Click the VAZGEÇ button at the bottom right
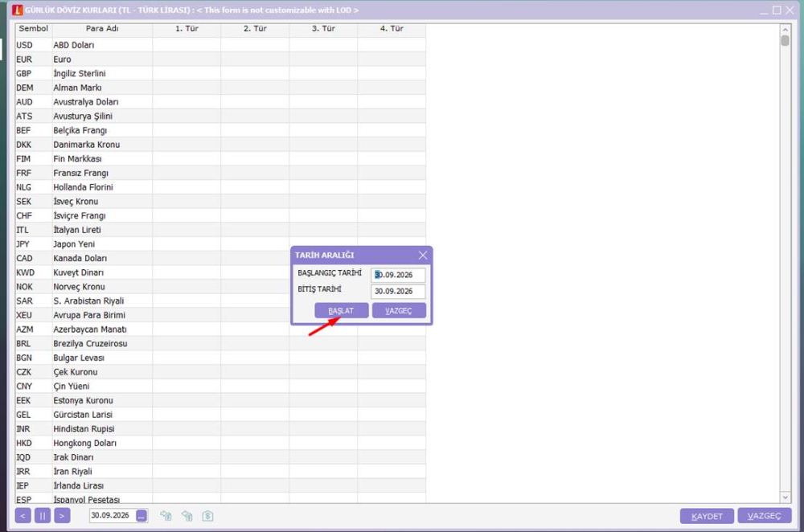Image resolution: width=804 pixels, height=532 pixels. tap(764, 516)
